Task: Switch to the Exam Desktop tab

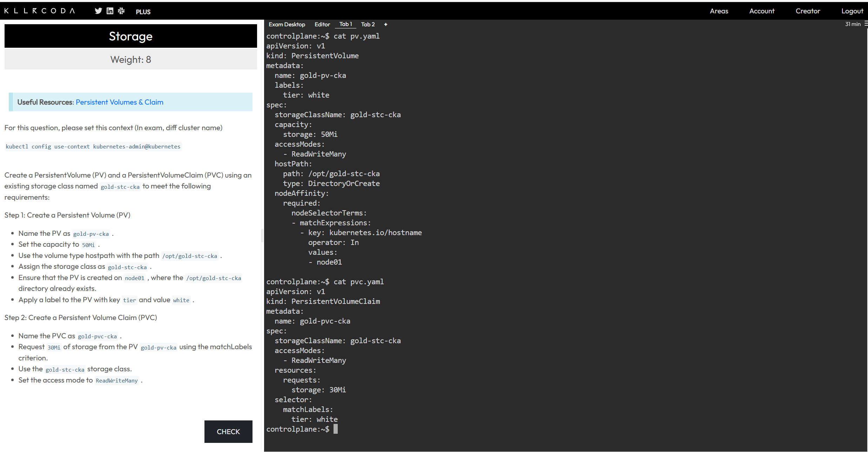Action: point(287,24)
